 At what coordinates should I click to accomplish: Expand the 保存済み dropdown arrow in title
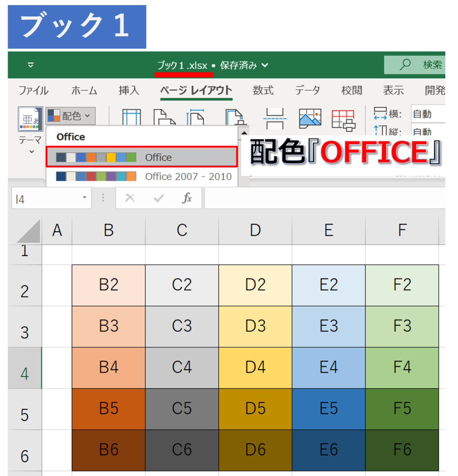point(265,65)
